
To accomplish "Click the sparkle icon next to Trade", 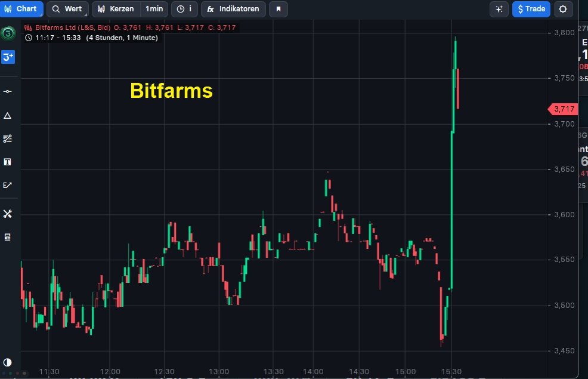I will [499, 9].
